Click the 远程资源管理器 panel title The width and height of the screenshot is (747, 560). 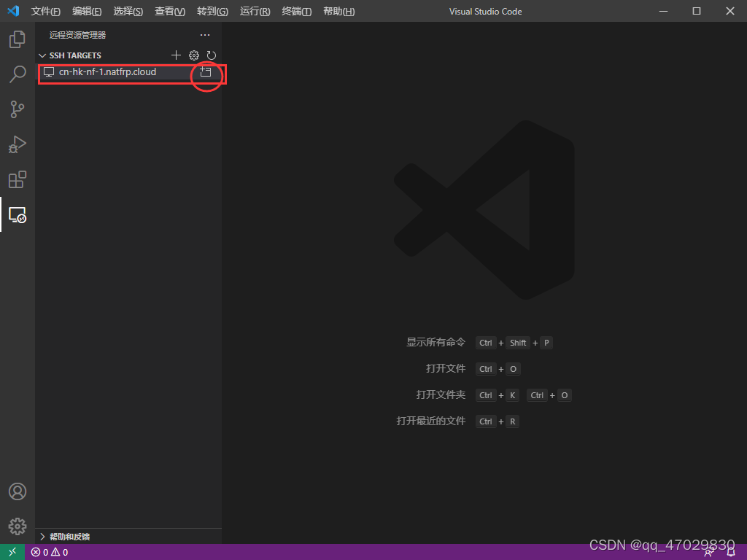pyautogui.click(x=77, y=35)
